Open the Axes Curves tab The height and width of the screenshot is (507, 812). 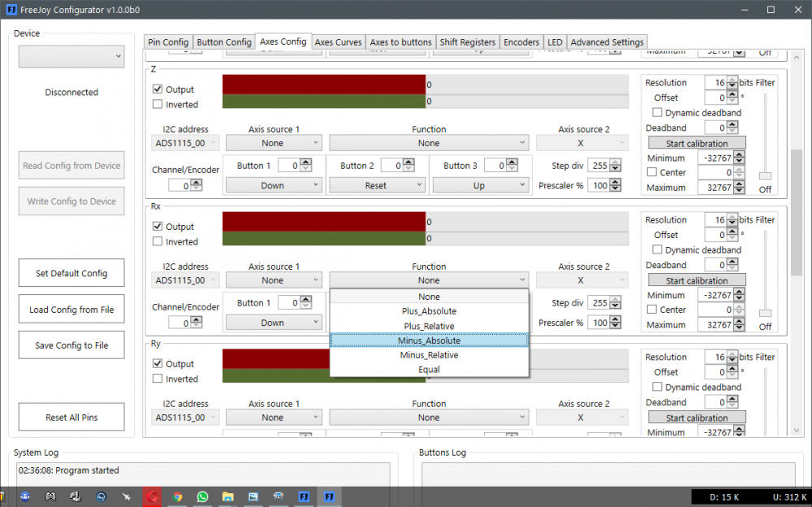coord(338,42)
